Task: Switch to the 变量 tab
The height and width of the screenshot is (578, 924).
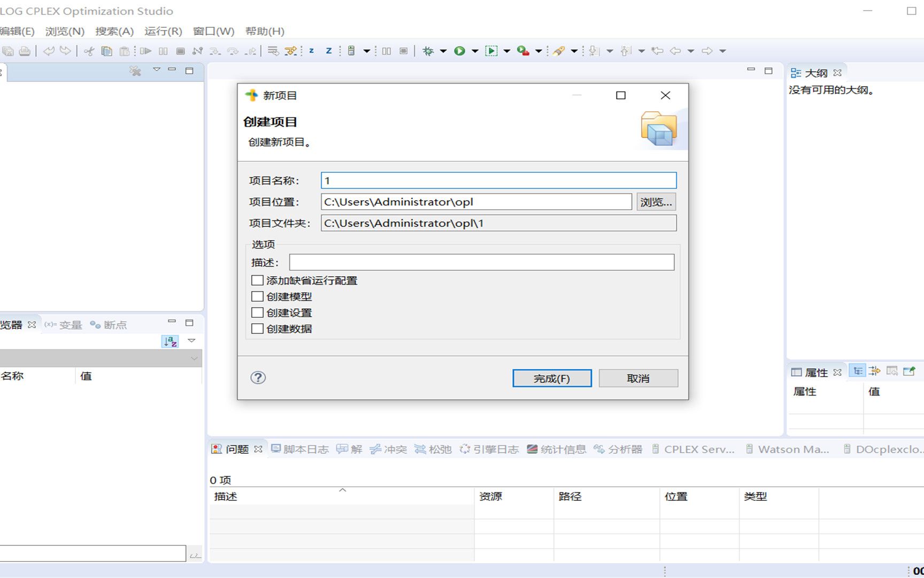Action: (x=63, y=325)
